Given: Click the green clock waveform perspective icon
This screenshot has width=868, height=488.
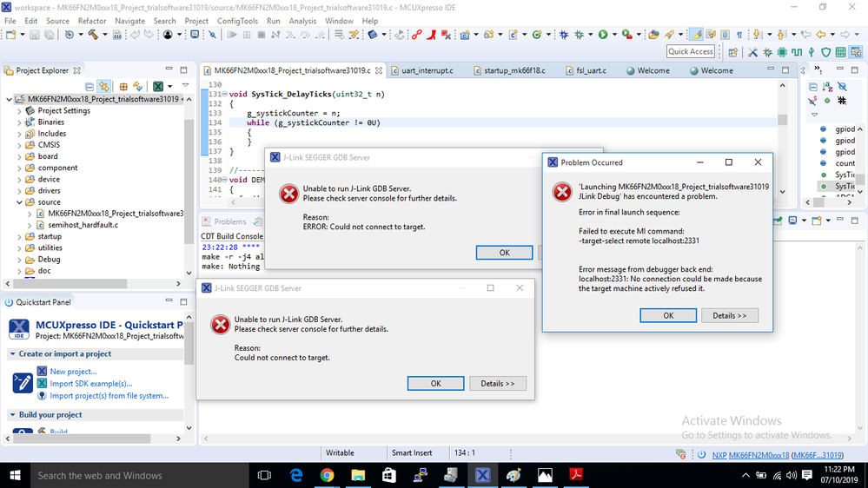Looking at the screenshot, I should click(x=797, y=53).
